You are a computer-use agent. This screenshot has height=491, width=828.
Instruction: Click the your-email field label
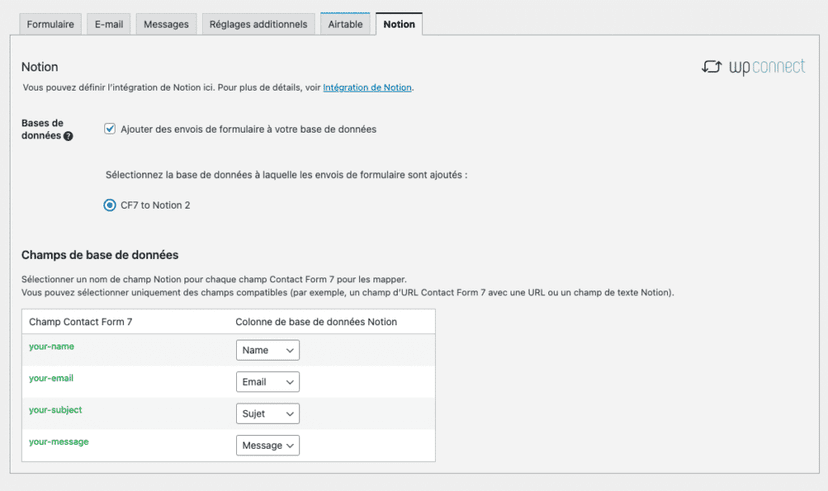click(51, 378)
